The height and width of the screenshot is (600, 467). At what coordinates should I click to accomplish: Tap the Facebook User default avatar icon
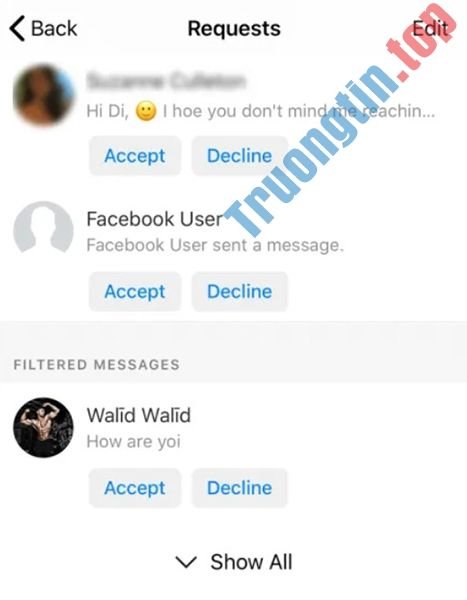pyautogui.click(x=43, y=228)
